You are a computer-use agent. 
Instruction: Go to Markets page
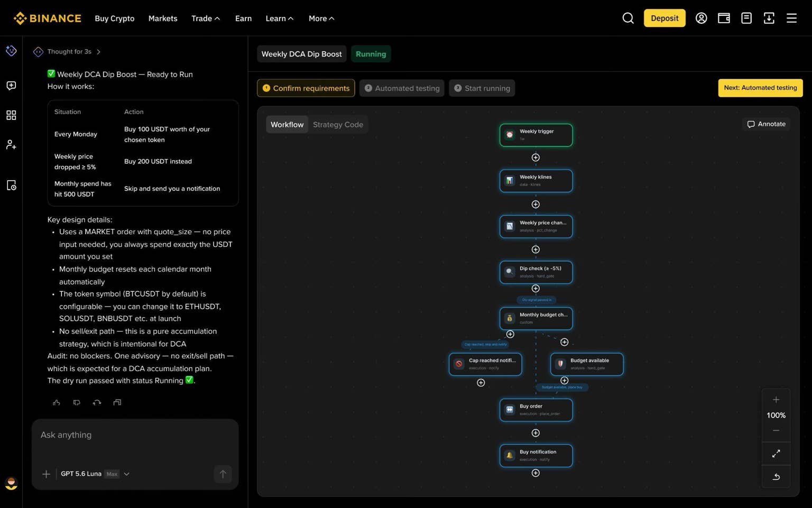coord(163,19)
